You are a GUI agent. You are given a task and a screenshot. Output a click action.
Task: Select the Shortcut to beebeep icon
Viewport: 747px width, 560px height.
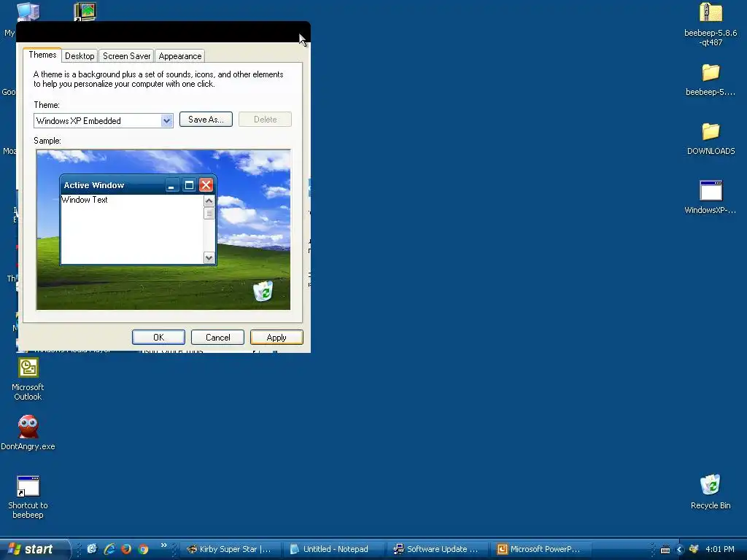[x=28, y=497]
